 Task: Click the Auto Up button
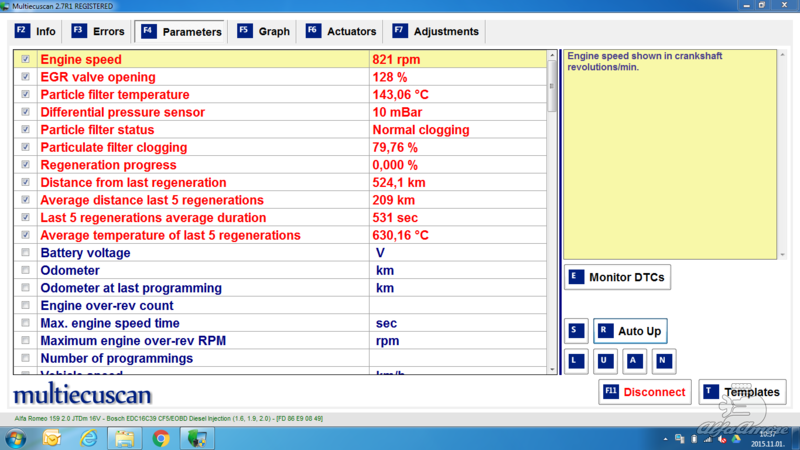[x=630, y=331]
